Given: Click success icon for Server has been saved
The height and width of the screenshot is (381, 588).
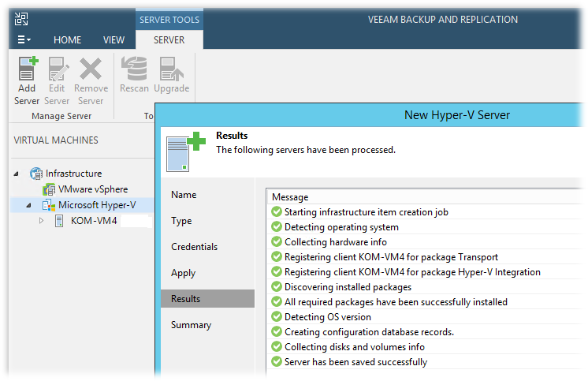Looking at the screenshot, I should point(277,362).
